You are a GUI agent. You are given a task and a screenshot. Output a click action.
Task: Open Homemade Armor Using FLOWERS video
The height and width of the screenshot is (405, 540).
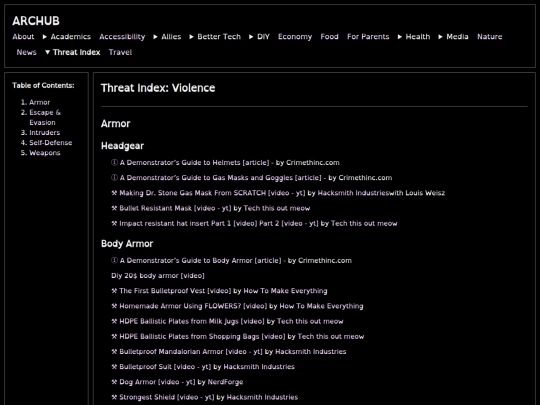click(193, 306)
